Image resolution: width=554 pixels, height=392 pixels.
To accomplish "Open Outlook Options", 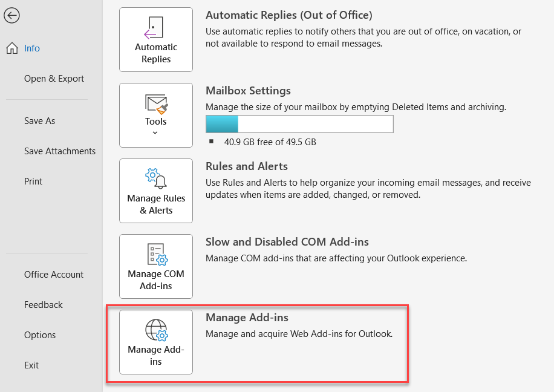I will point(40,335).
